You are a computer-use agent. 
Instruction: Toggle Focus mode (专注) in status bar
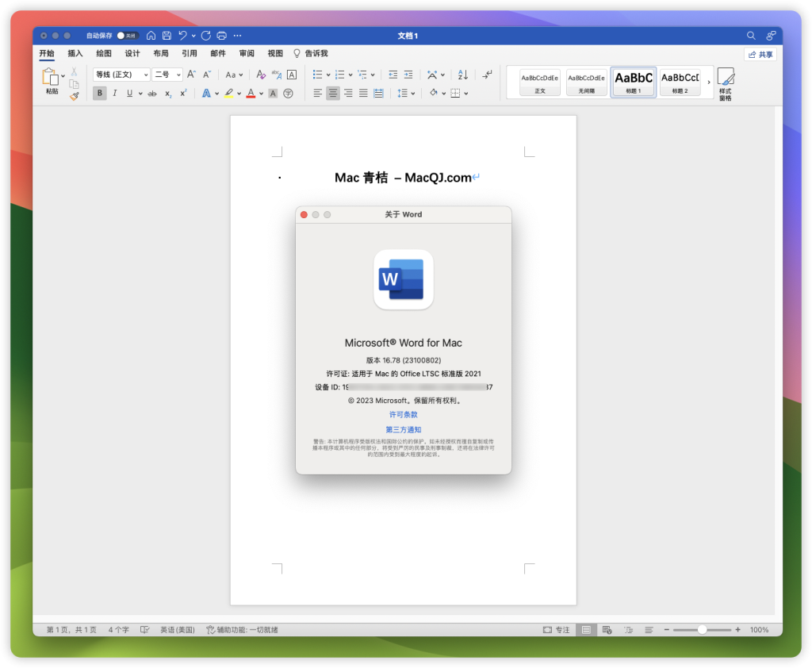(556, 630)
